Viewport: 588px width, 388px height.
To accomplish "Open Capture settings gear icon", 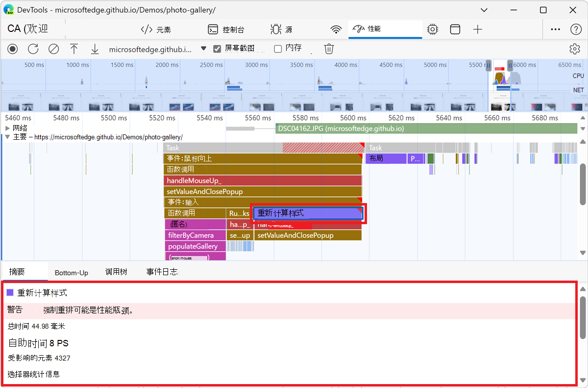I will point(575,49).
